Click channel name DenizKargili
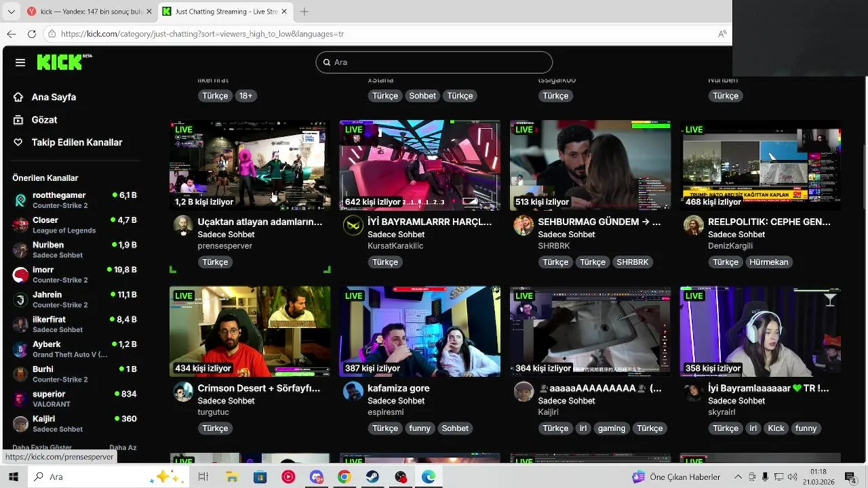This screenshot has width=868, height=488. coord(730,246)
